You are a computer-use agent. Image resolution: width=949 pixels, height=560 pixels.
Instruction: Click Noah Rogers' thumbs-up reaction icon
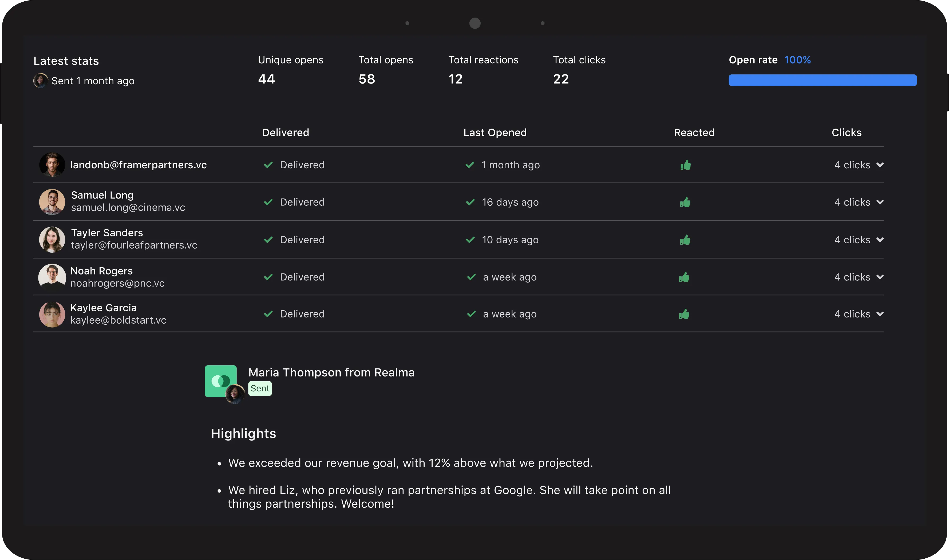[x=684, y=277]
